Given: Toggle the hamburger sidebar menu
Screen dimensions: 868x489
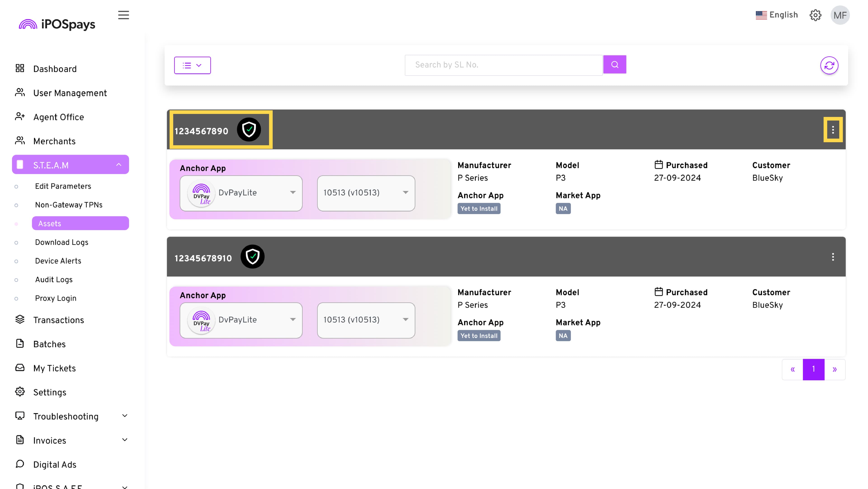Looking at the screenshot, I should coord(123,15).
